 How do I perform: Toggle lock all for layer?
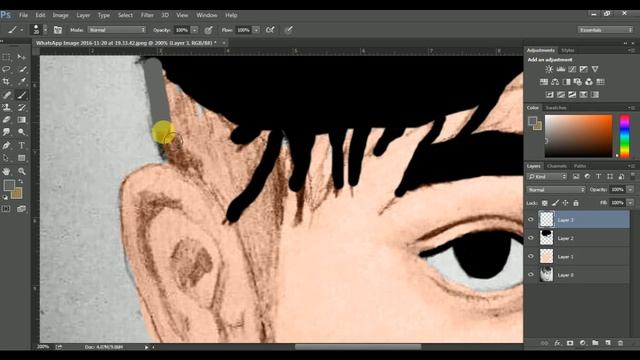coord(576,203)
